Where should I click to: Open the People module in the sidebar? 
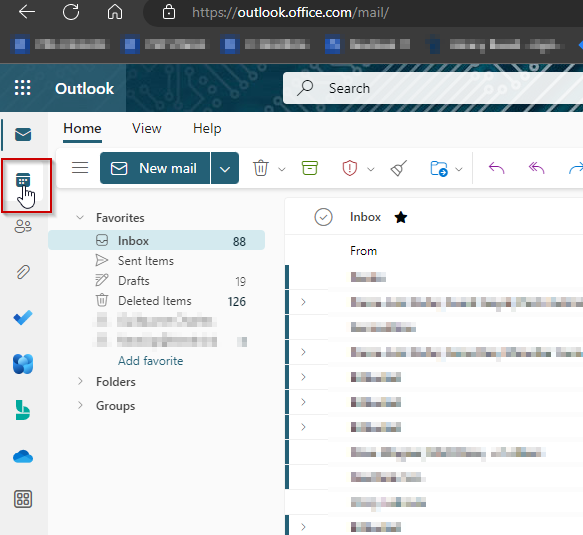pyautogui.click(x=23, y=226)
